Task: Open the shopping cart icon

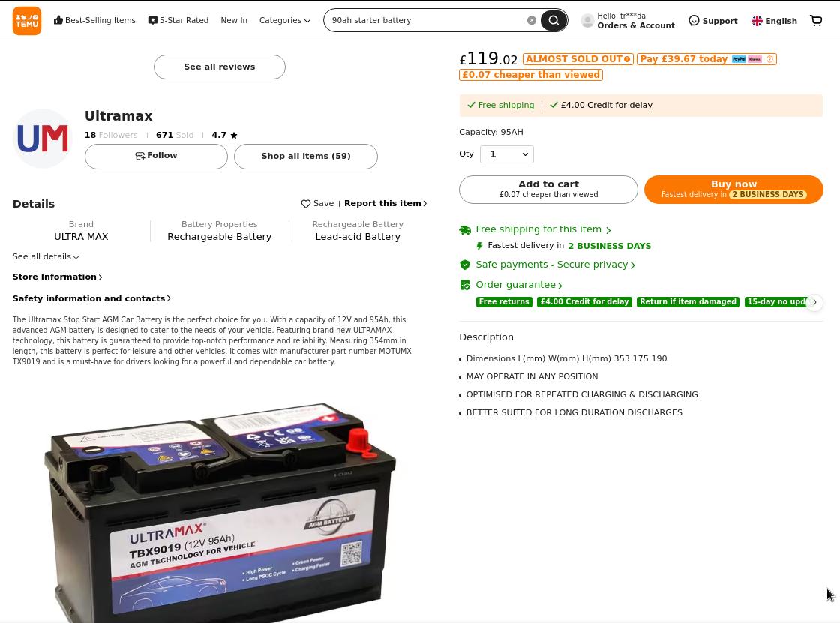Action: point(816,21)
